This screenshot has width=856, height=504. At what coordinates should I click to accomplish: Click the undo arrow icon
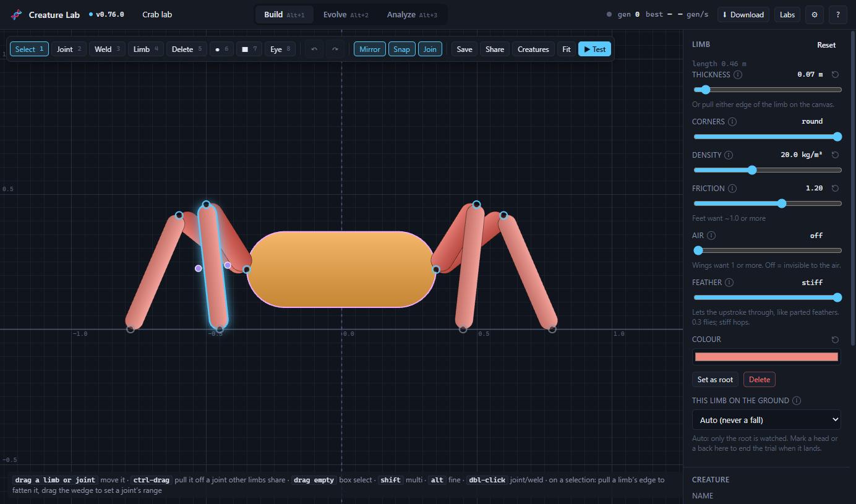(x=314, y=49)
